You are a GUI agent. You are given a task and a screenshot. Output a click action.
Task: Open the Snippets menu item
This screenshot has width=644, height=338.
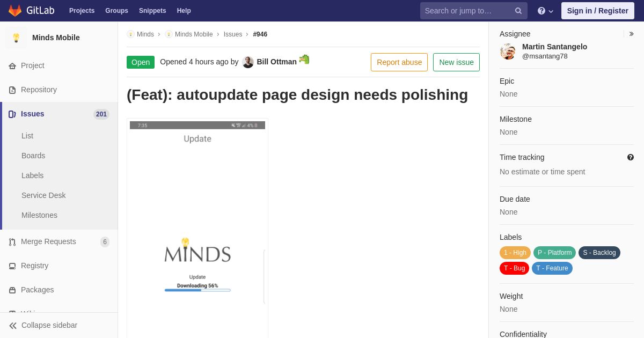pyautogui.click(x=152, y=11)
